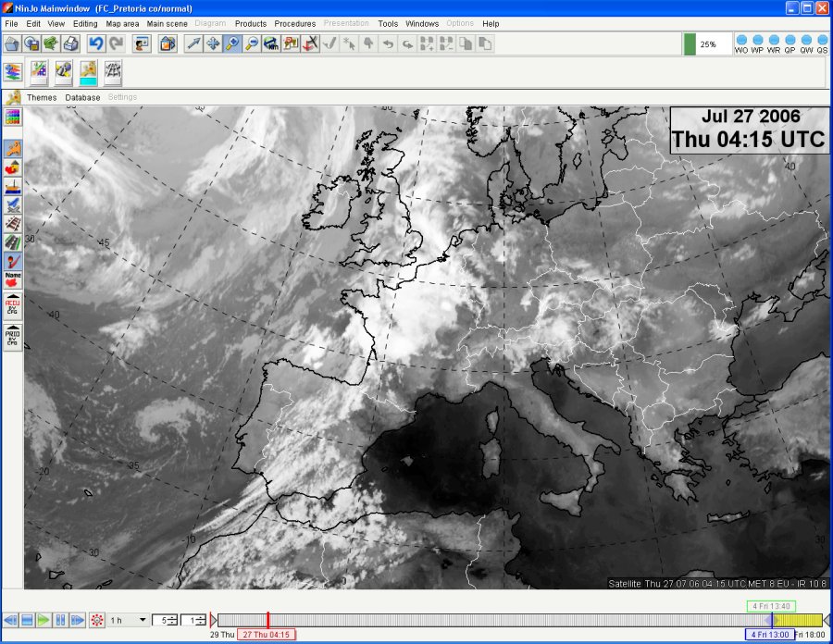Click the green frog toolbar icon
Image resolution: width=833 pixels, height=644 pixels.
(51, 43)
